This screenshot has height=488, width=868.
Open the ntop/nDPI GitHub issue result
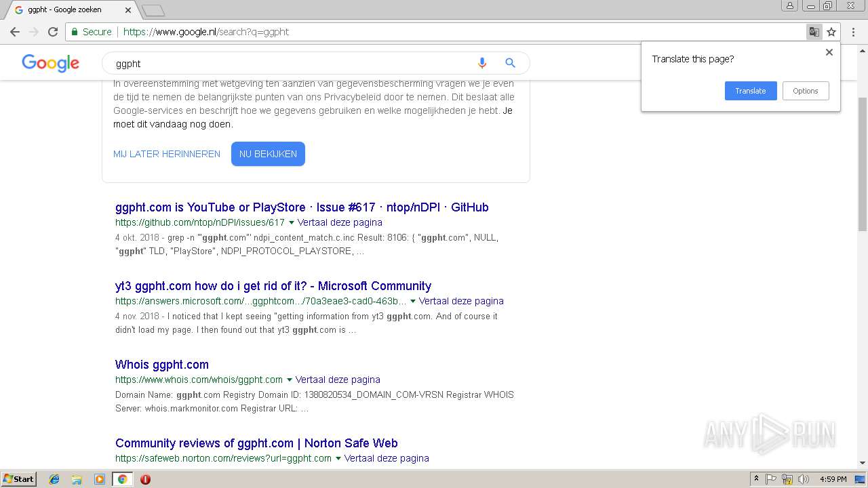(302, 207)
